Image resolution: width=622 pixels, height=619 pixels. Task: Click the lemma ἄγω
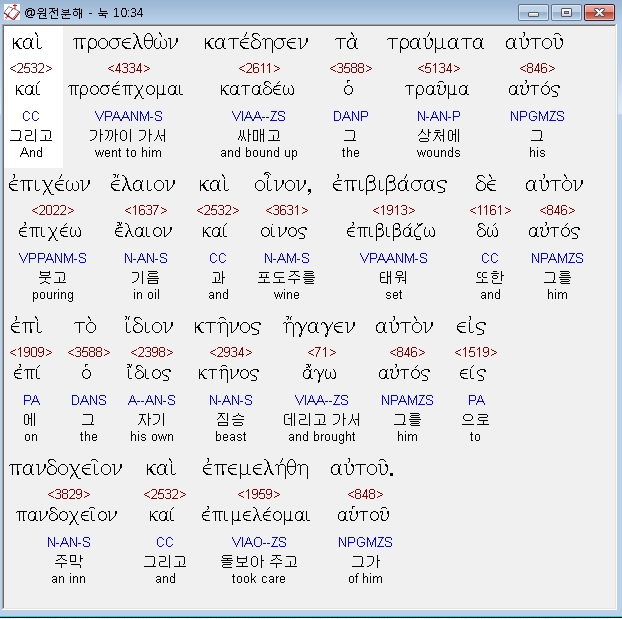319,373
